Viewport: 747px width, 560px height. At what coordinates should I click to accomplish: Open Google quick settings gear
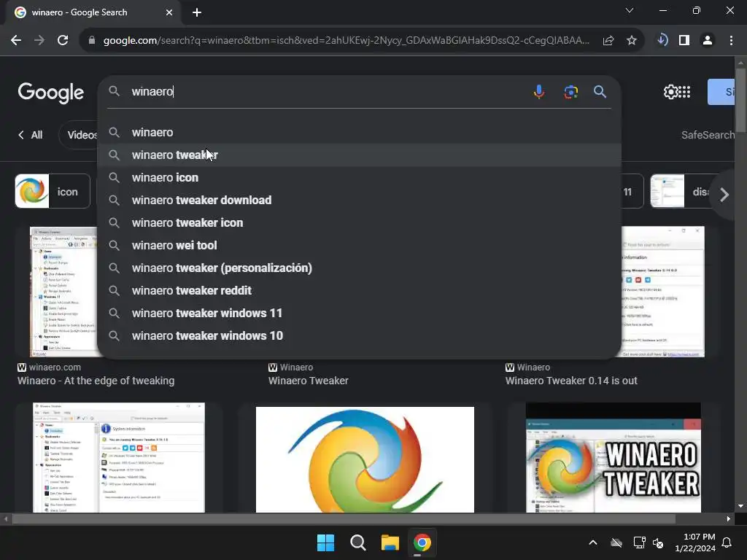click(671, 92)
